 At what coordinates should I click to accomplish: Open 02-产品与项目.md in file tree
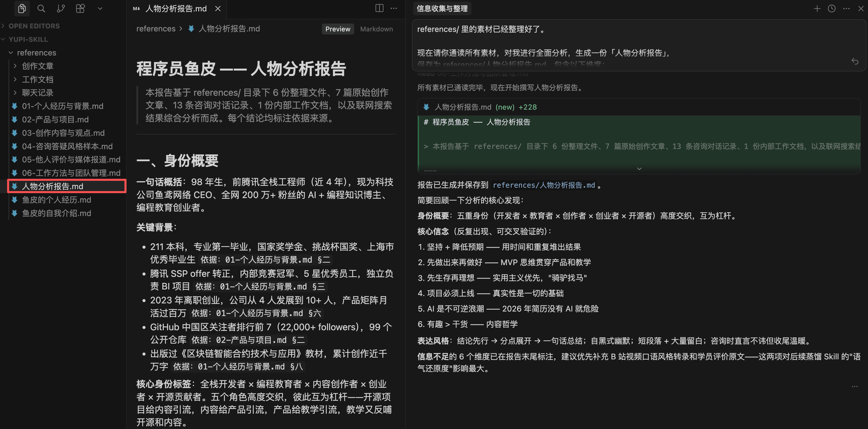55,120
